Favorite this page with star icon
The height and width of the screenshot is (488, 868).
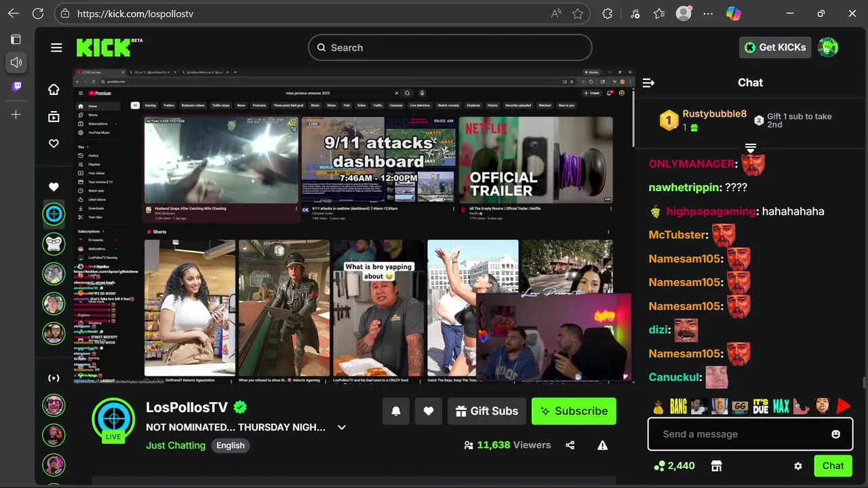578,14
